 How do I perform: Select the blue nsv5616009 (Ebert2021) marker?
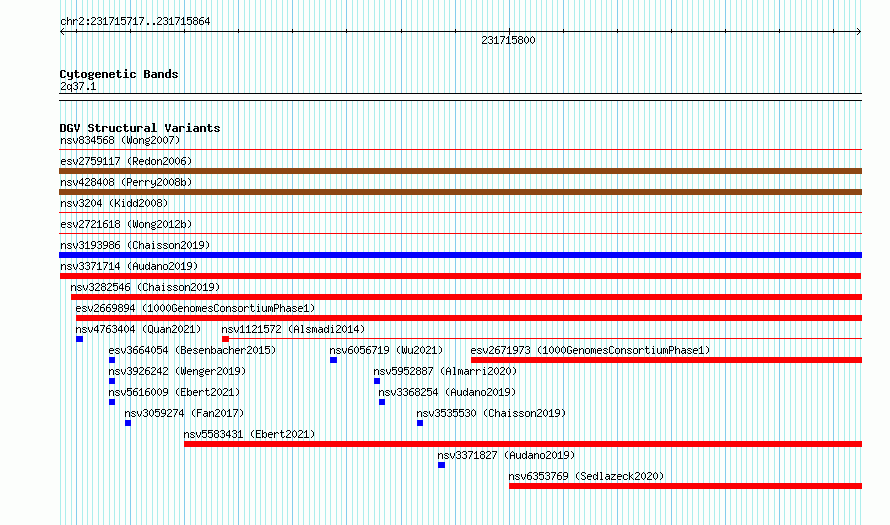point(112,402)
